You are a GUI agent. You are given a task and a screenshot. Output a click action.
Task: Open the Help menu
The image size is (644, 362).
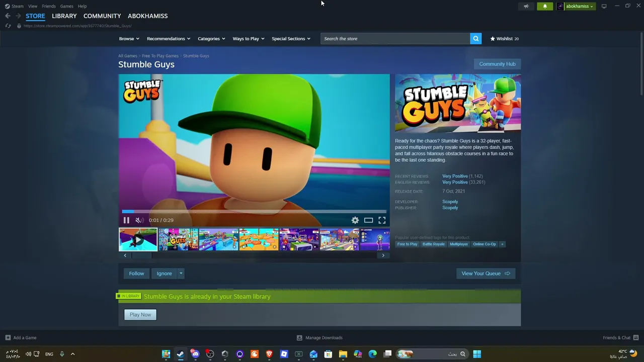click(x=83, y=6)
